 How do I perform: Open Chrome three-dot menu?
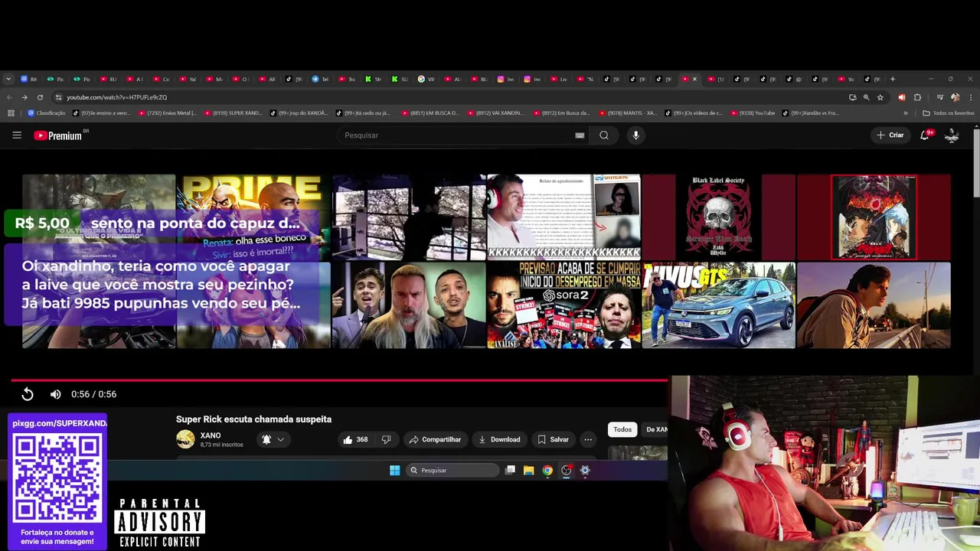click(x=971, y=97)
